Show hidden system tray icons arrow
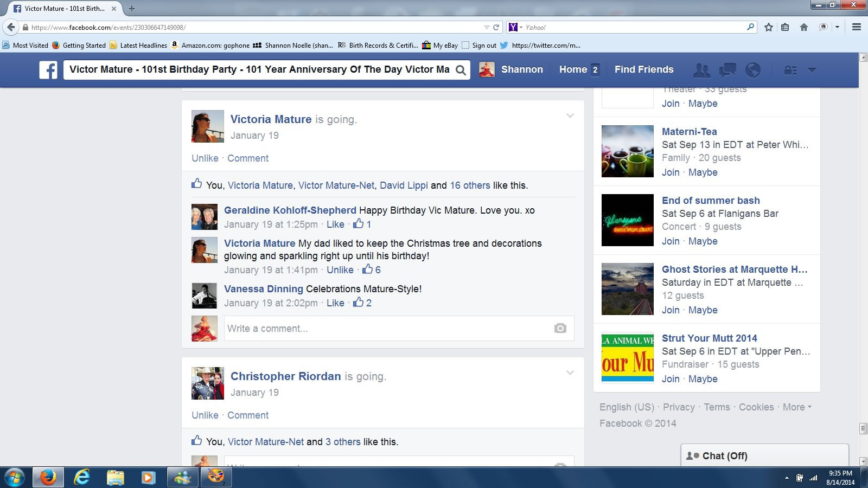This screenshot has height=488, width=868. (787, 478)
